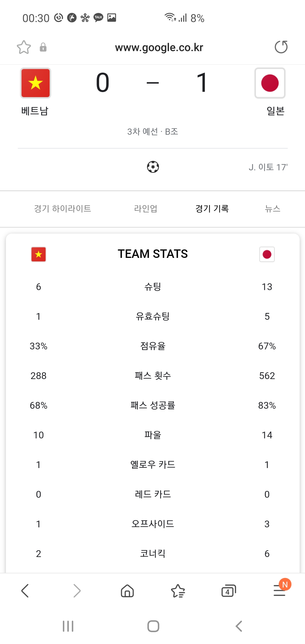The width and height of the screenshot is (305, 644).
Task: Go back using browser back arrow
Action: click(x=25, y=591)
